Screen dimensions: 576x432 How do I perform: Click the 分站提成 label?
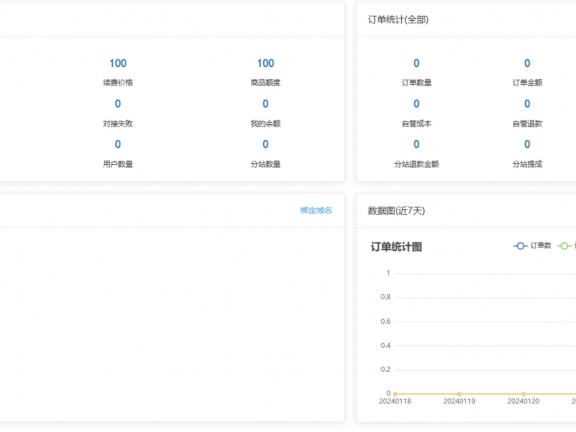point(527,164)
